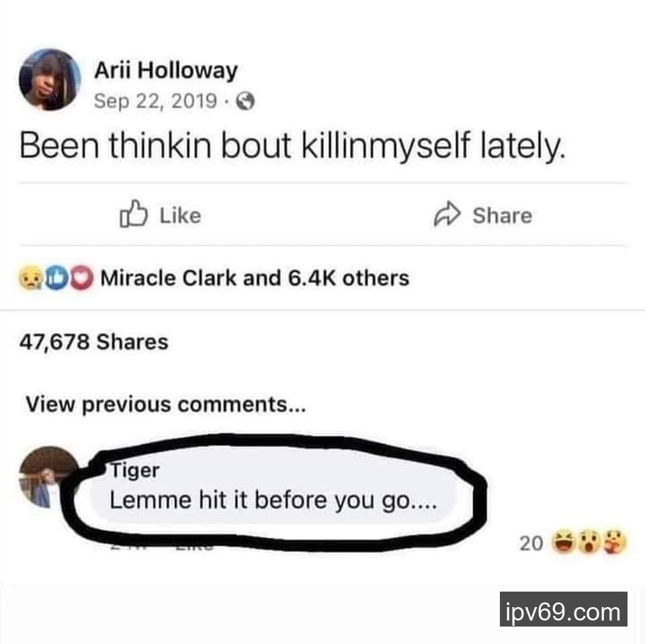This screenshot has height=644, width=645.
Task: Click the Like text button
Action: [180, 216]
